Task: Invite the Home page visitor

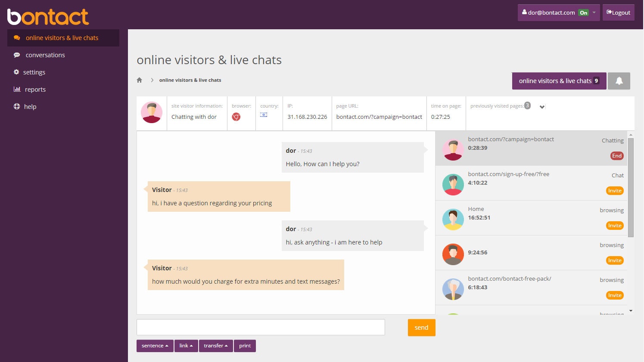Action: pyautogui.click(x=615, y=226)
